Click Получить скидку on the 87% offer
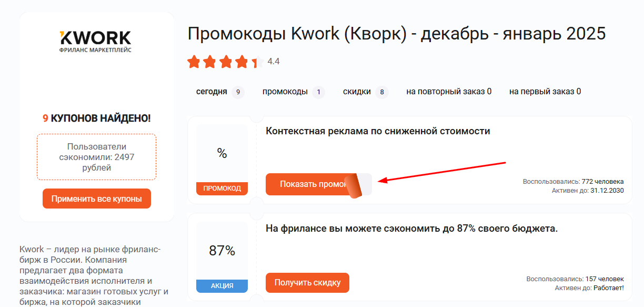 click(308, 282)
